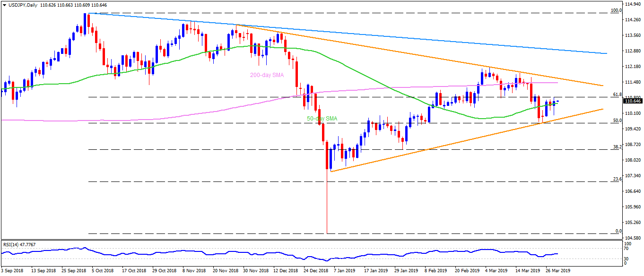Screen dimensions: 644x276
Task: Click the black current price tag 110.646
Action: pyautogui.click(x=633, y=101)
